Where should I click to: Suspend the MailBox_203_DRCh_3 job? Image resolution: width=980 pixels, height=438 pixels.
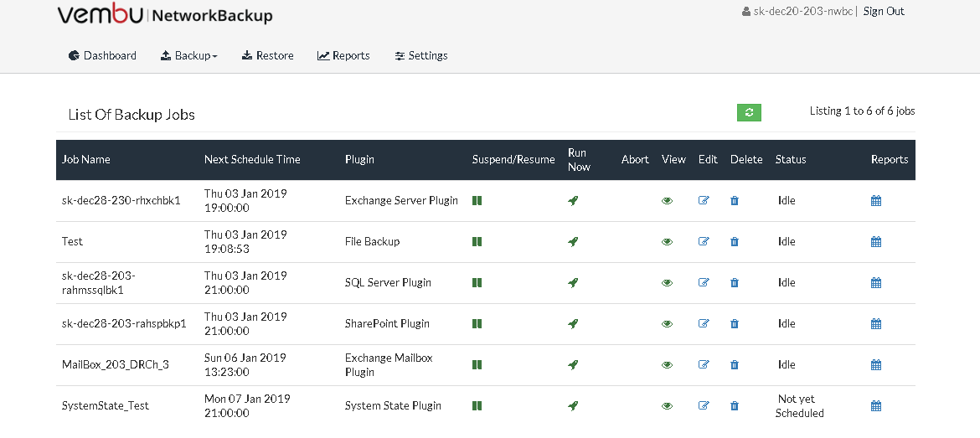477,364
